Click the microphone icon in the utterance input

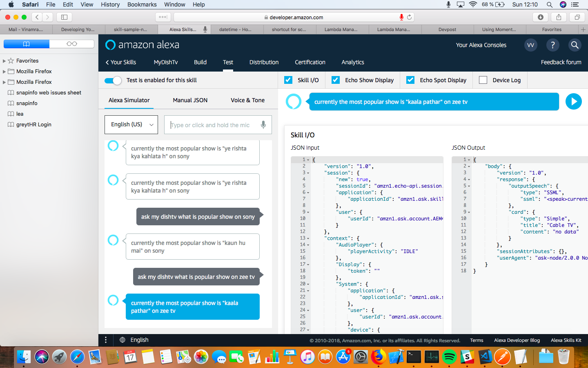263,125
